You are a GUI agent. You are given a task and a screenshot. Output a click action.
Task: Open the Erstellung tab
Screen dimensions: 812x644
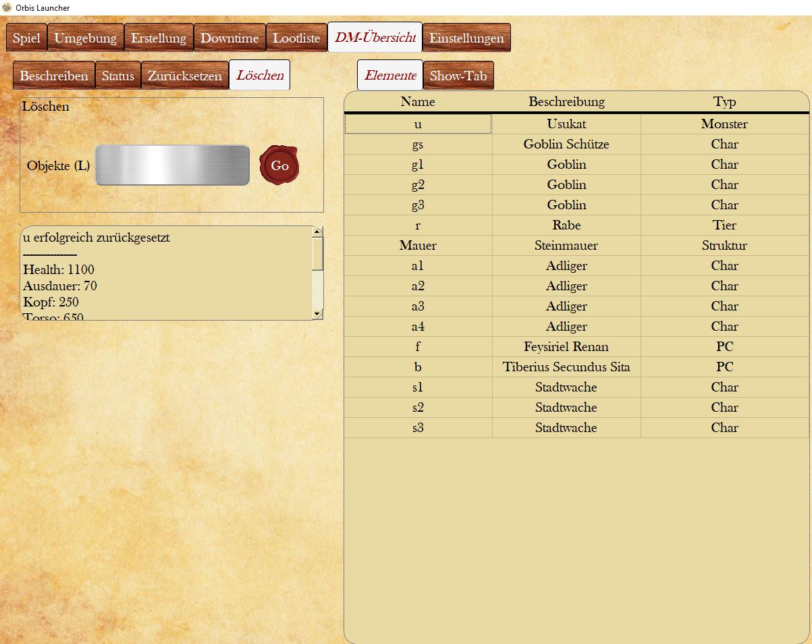(159, 38)
